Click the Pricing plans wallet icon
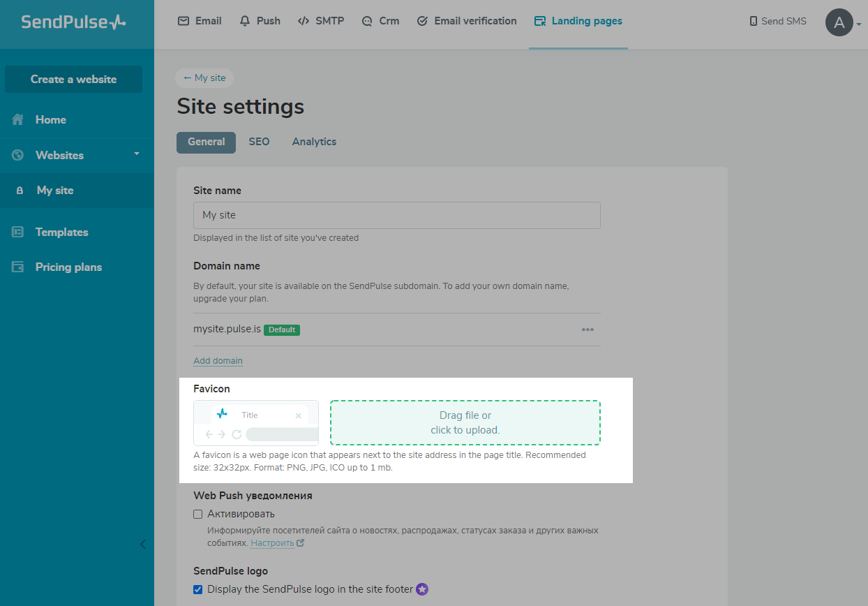Screen dimensions: 868x606 click(18, 267)
